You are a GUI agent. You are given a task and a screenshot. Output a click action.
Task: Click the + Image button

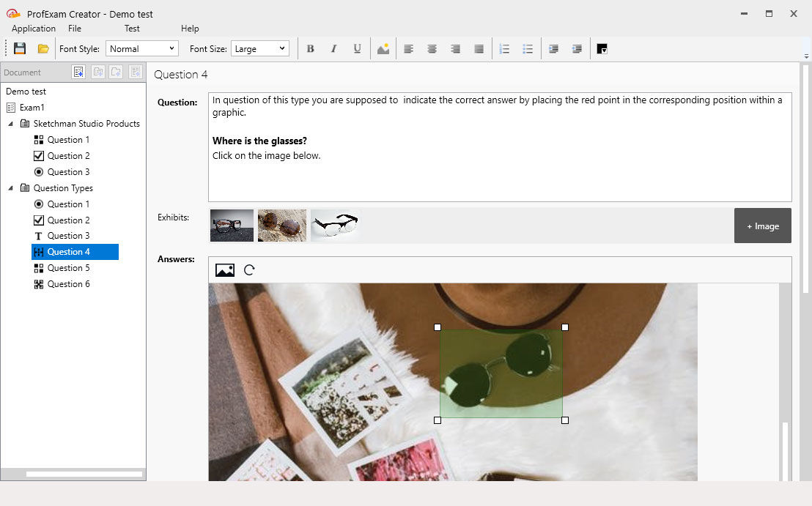click(762, 226)
